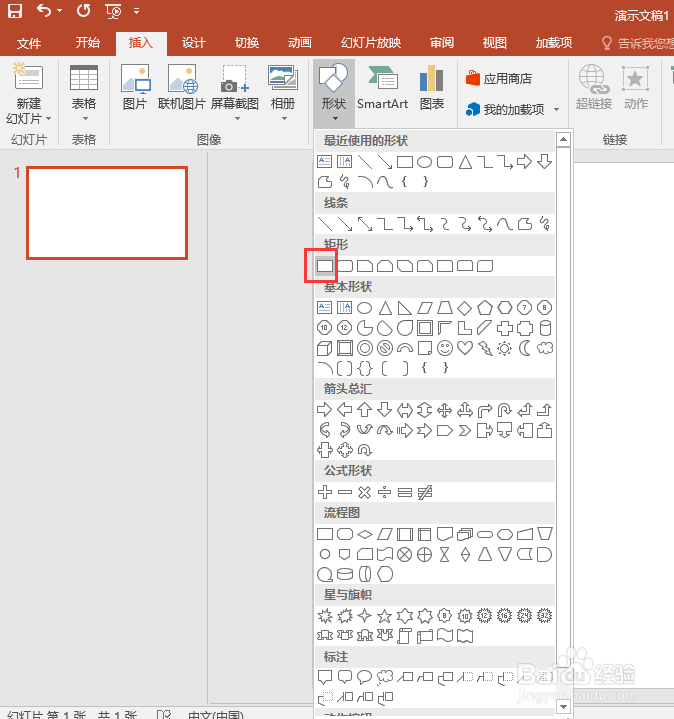The image size is (674, 719).
Task: Select the cube shape
Action: pos(325,348)
